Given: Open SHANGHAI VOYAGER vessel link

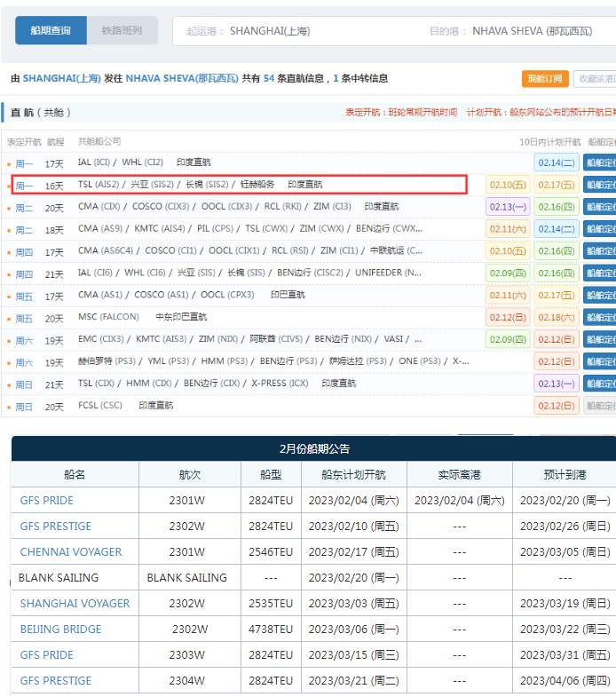Looking at the screenshot, I should pyautogui.click(x=75, y=604).
